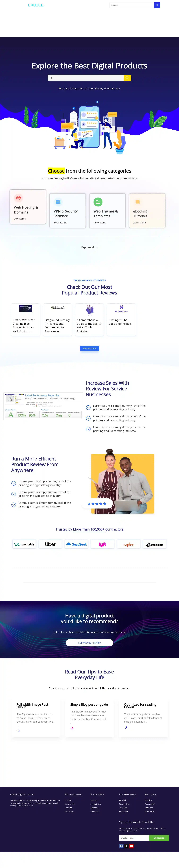Focus the newsletter Email address field
The image size is (179, 868).
134,838
